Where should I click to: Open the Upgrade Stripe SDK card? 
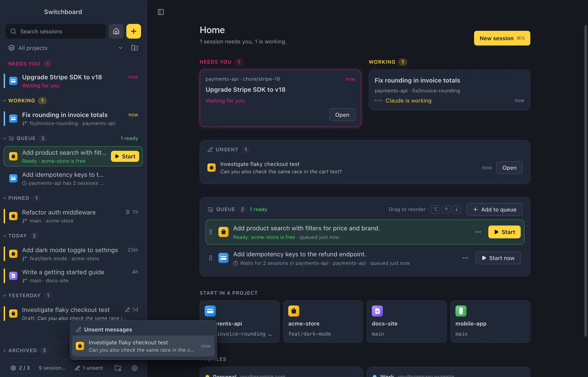pyautogui.click(x=342, y=114)
